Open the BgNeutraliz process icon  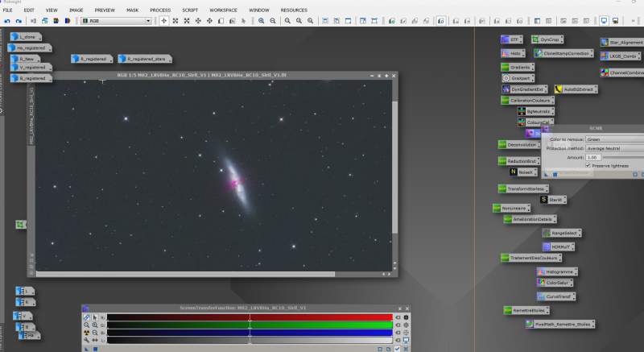point(536,111)
